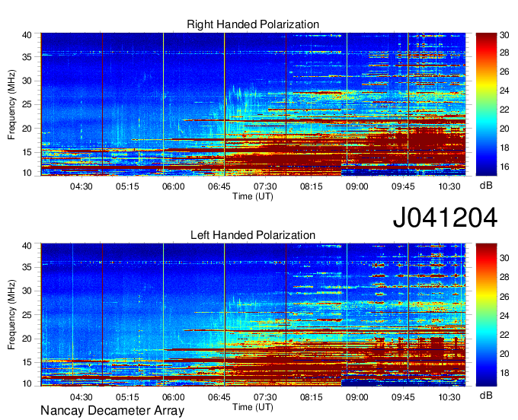This screenshot has width=518, height=420.
Task: Click the "dB" label of Right Handed color bar
Action: point(486,186)
